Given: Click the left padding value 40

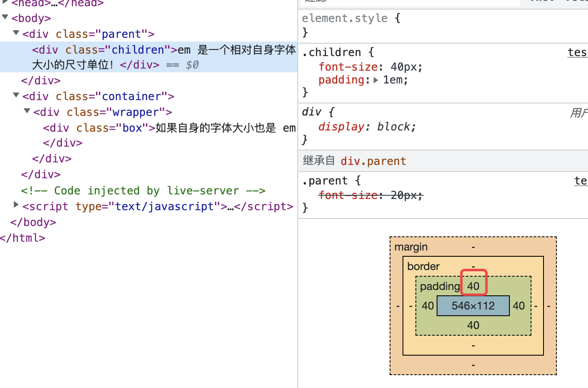Looking at the screenshot, I should coord(427,306).
